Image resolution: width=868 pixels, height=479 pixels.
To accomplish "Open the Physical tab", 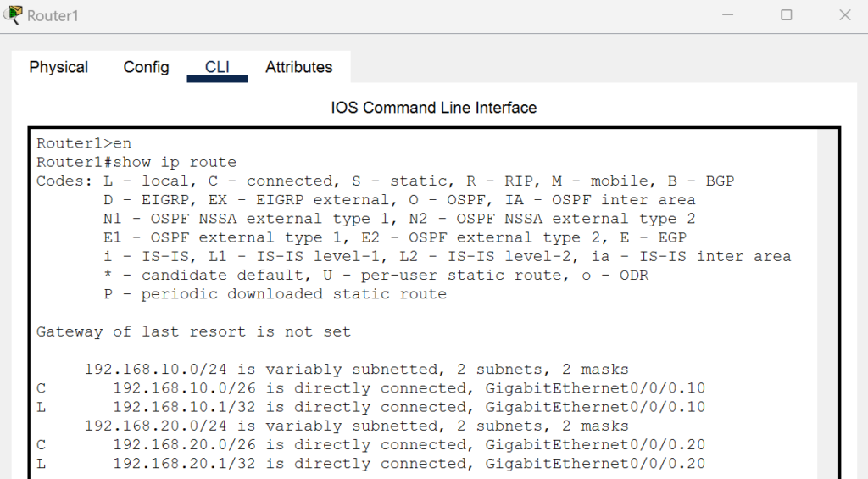I will point(58,67).
